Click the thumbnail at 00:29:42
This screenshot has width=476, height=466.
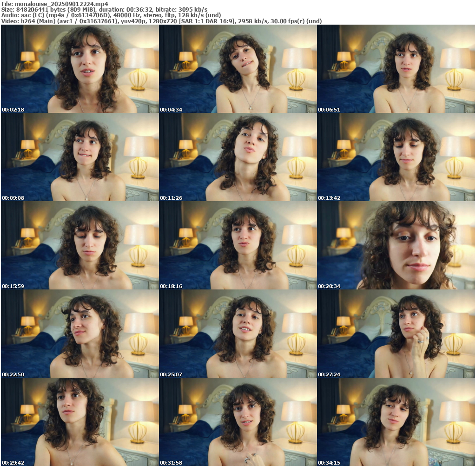click(80, 422)
